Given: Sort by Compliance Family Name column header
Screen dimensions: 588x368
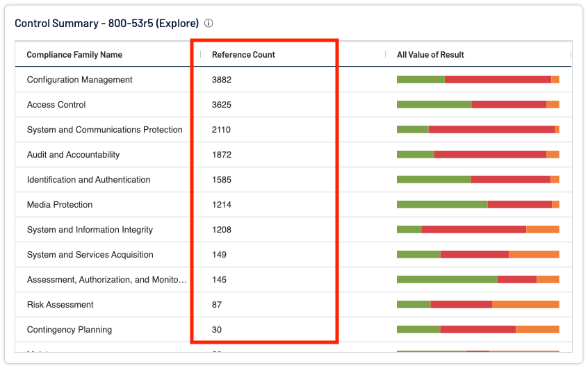Looking at the screenshot, I should click(x=74, y=55).
